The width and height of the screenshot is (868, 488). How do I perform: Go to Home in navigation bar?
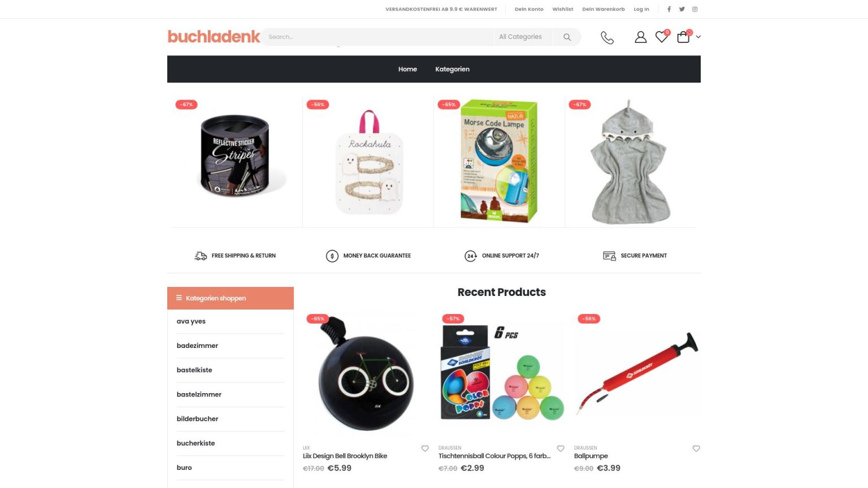point(407,69)
